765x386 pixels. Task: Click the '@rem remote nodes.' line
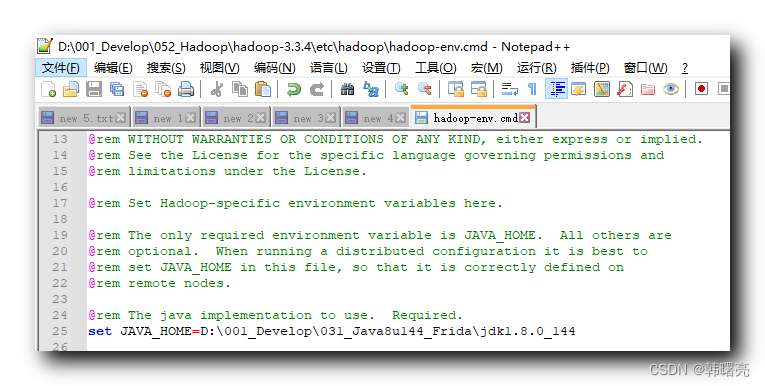159,284
